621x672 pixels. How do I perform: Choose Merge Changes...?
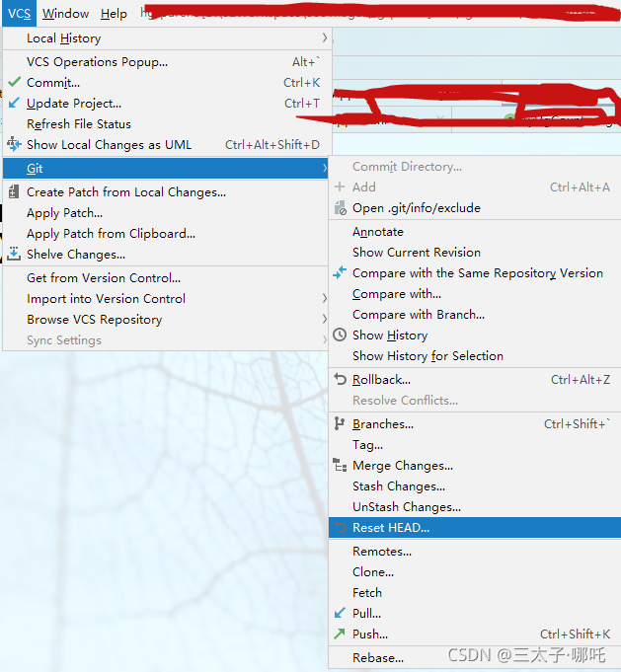click(475, 466)
